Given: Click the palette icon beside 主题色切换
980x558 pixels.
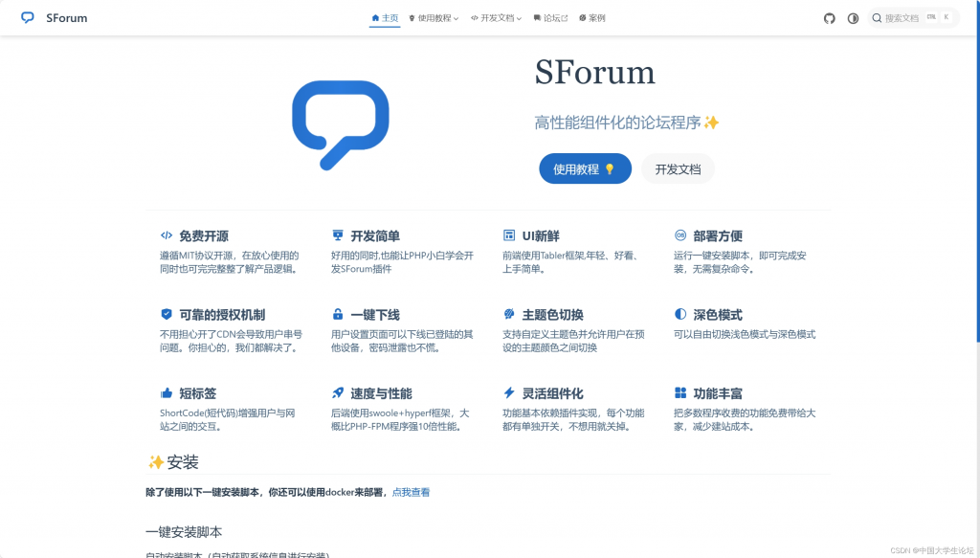Looking at the screenshot, I should 509,314.
